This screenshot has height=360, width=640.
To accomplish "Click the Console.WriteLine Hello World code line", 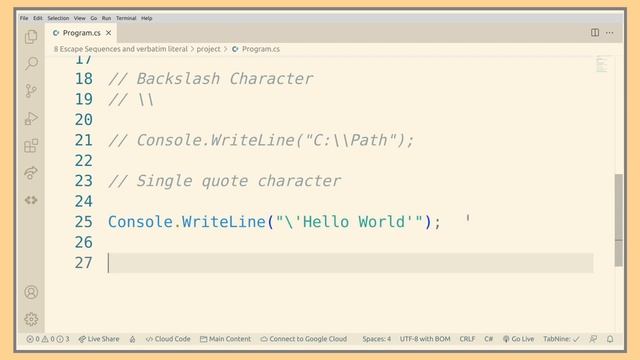I will (274, 222).
